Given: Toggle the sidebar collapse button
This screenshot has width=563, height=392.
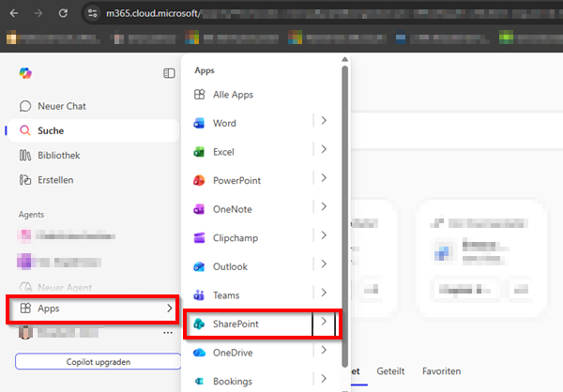Looking at the screenshot, I should (x=169, y=72).
